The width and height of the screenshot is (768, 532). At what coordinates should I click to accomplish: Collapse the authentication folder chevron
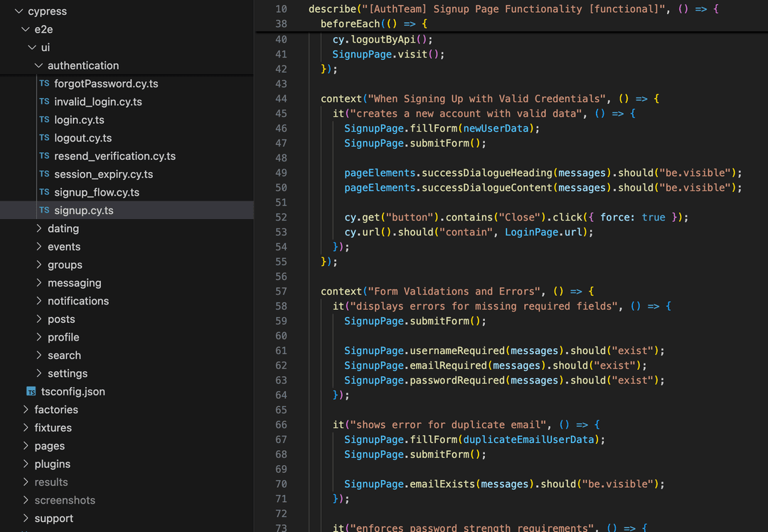click(38, 65)
